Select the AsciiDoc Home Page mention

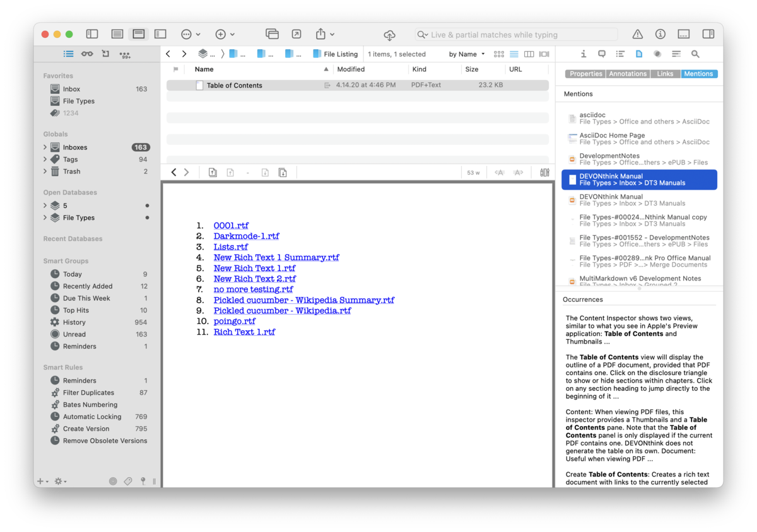point(640,139)
